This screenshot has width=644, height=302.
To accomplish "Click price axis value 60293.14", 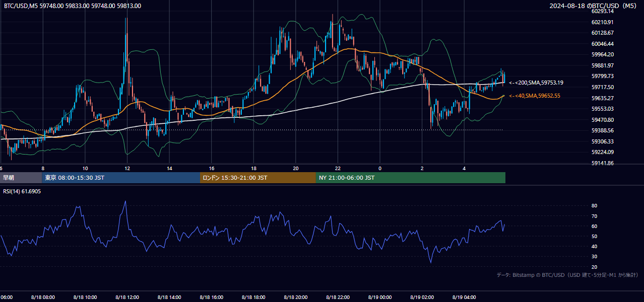I will click(x=603, y=11).
